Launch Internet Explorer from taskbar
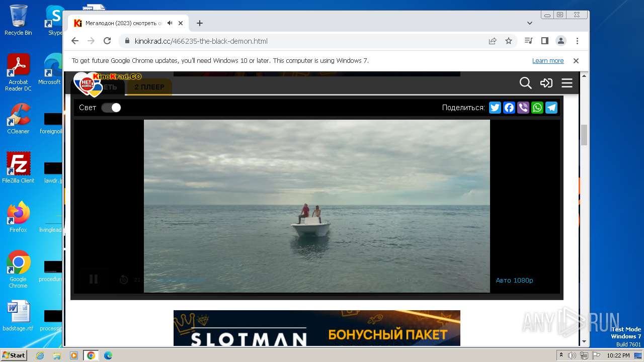644x362 pixels. pos(40,355)
